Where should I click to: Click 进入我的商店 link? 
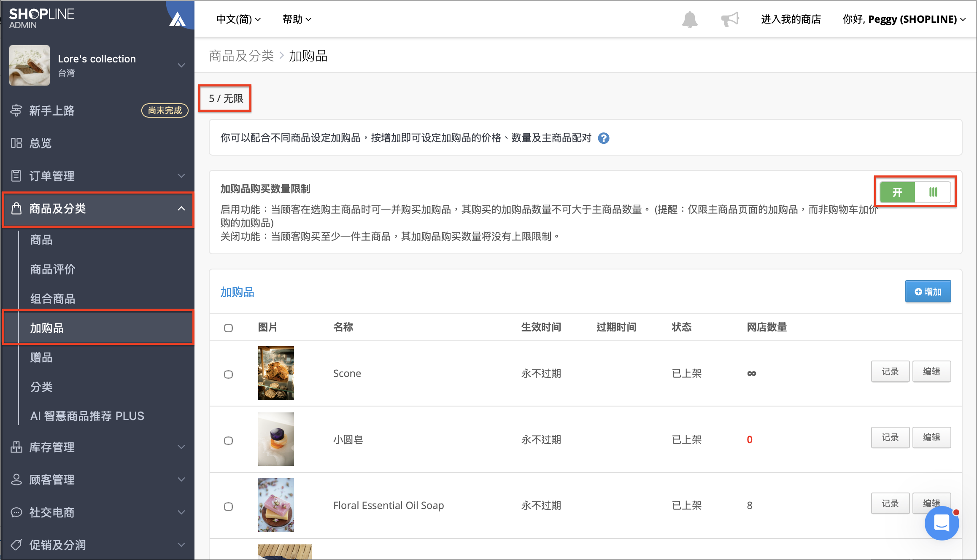tap(791, 19)
